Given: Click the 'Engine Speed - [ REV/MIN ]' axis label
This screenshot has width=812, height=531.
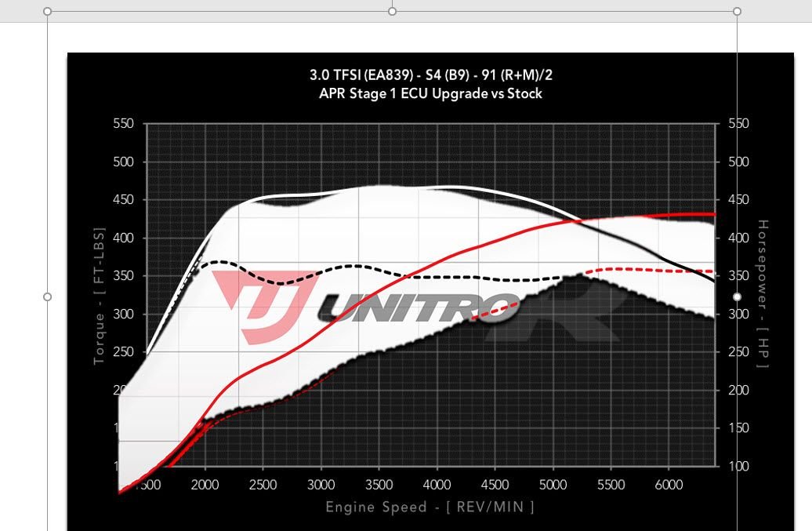Looking at the screenshot, I should coord(429,507).
